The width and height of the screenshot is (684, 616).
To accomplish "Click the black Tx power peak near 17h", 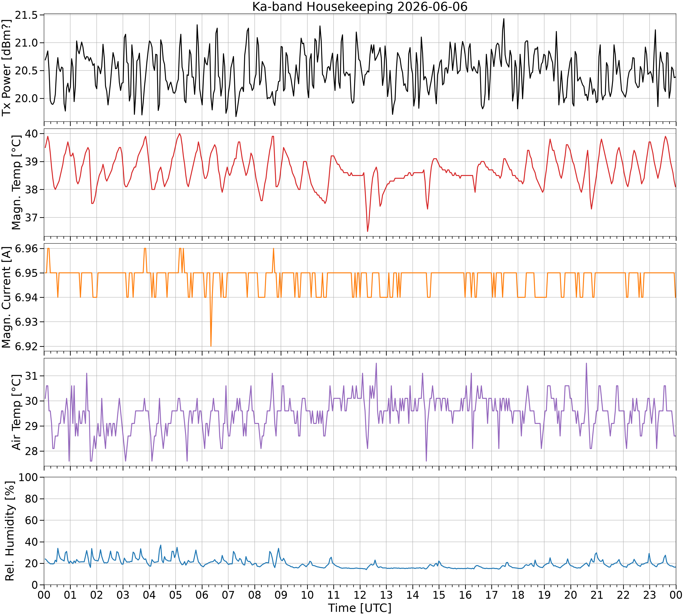I will point(503,19).
